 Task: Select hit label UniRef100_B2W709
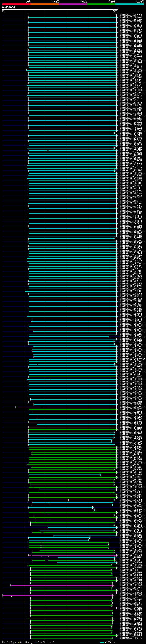pyautogui.click(x=131, y=63)
